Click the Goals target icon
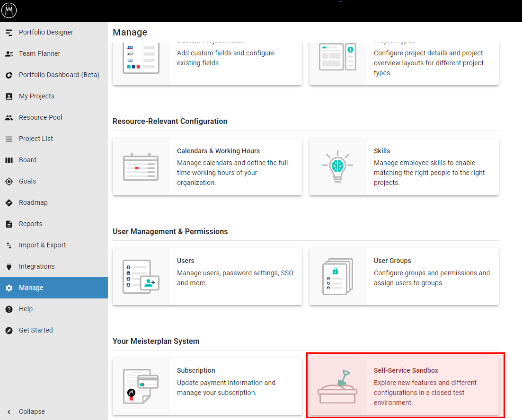522x420 pixels. [x=9, y=181]
